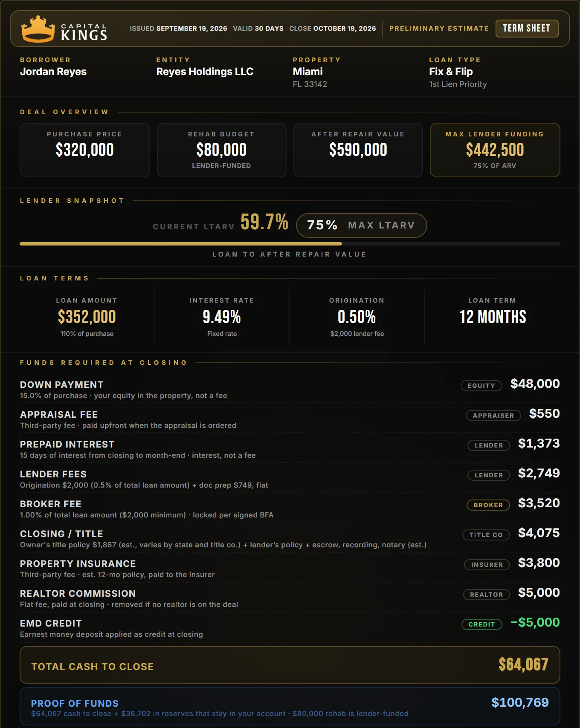The image size is (580, 728).
Task: Select the −$5,000 EMD credit amount
Action: tap(535, 623)
